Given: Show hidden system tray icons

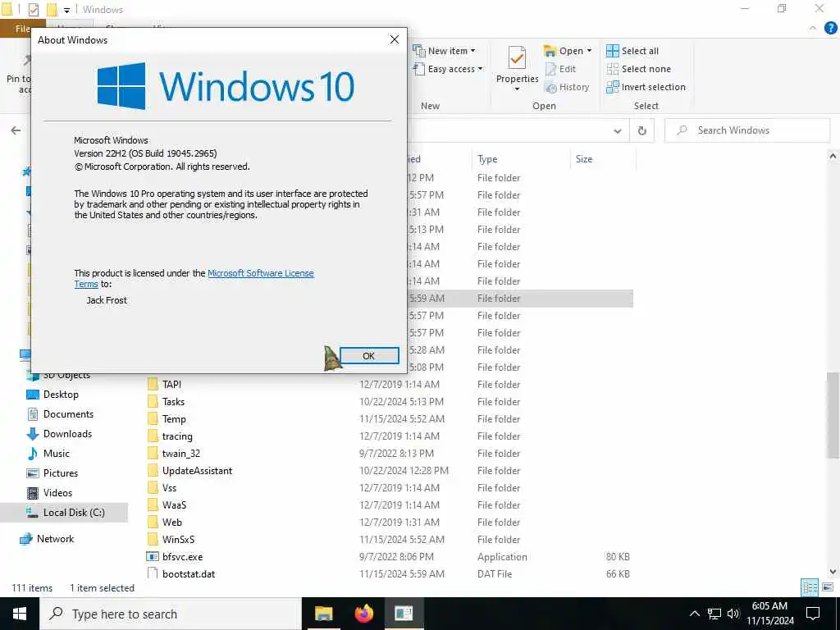Looking at the screenshot, I should [694, 614].
